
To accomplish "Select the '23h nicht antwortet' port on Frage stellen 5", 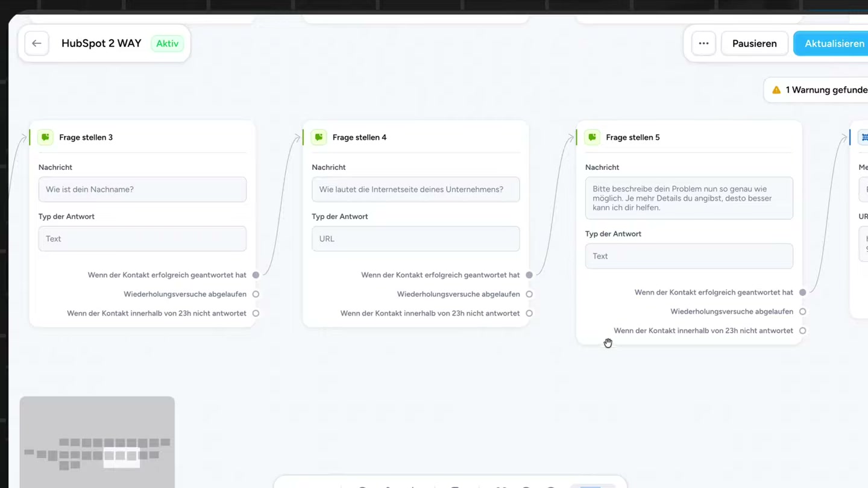I will click(802, 330).
